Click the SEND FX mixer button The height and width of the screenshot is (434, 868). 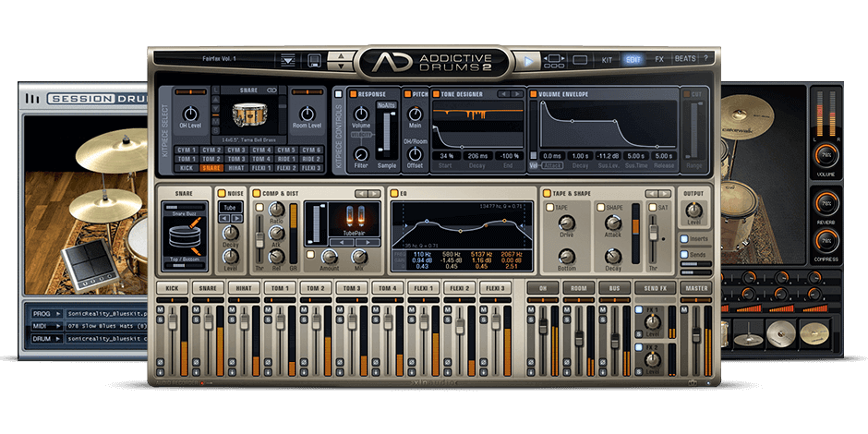click(656, 288)
